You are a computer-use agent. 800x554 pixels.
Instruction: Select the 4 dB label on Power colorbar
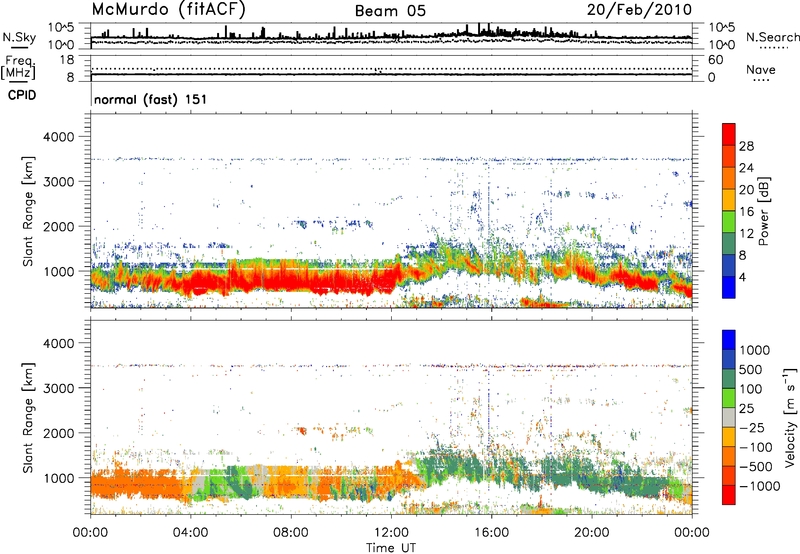coord(742,277)
